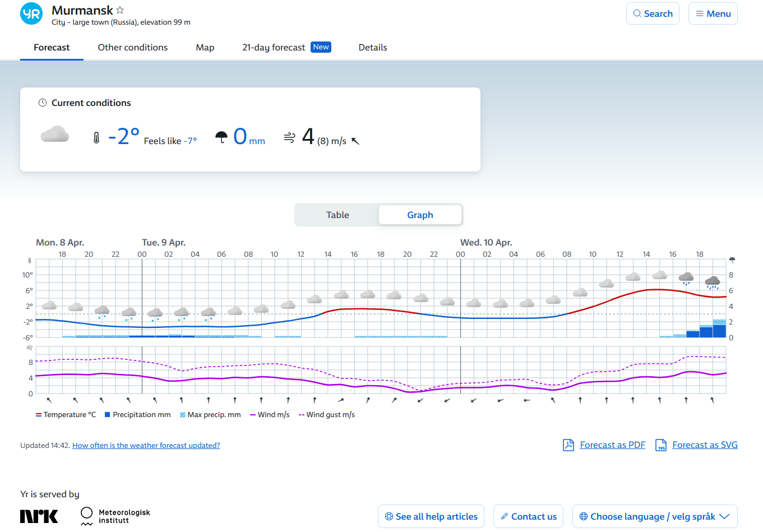This screenshot has width=763, height=532.
Task: Switch to the Map tab
Action: click(x=205, y=48)
